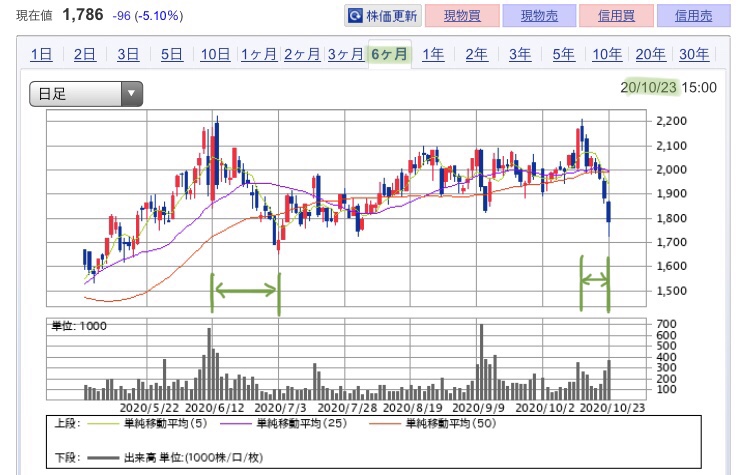Image resolution: width=738 pixels, height=475 pixels.
Task: Click the 信用買 button
Action: pos(617,16)
